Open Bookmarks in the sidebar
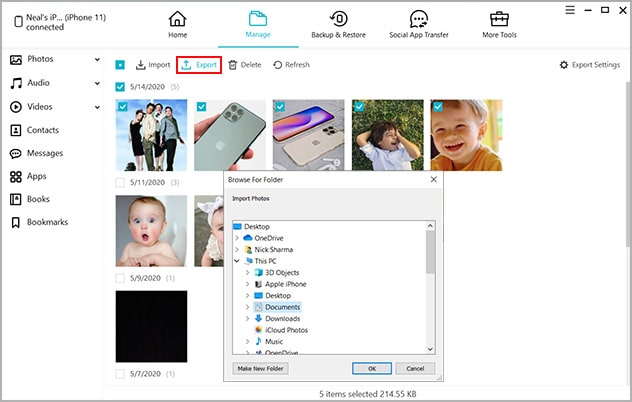 pos(48,222)
